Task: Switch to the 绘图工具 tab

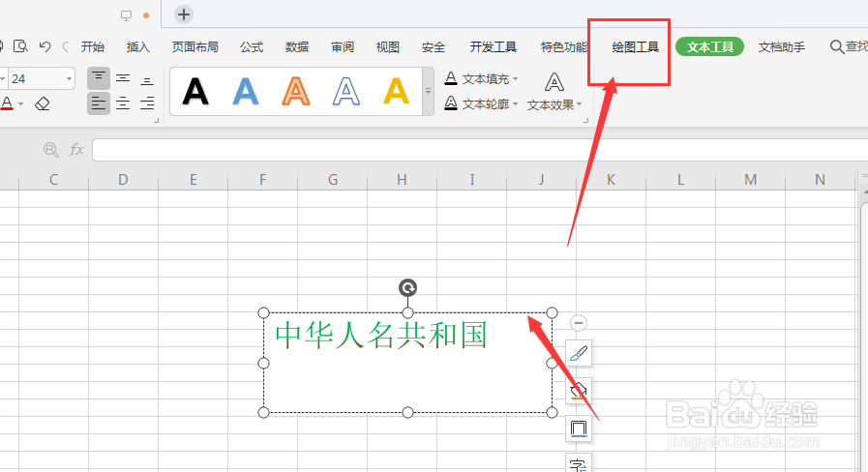Action: point(636,47)
